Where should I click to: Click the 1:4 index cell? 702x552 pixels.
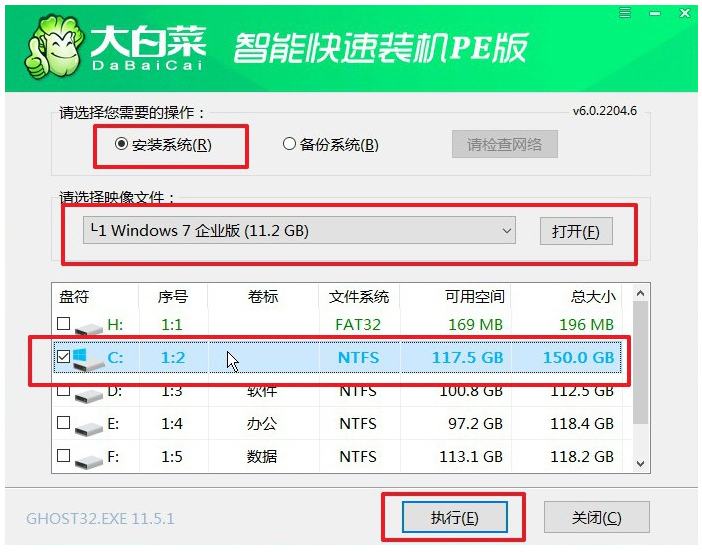point(172,424)
